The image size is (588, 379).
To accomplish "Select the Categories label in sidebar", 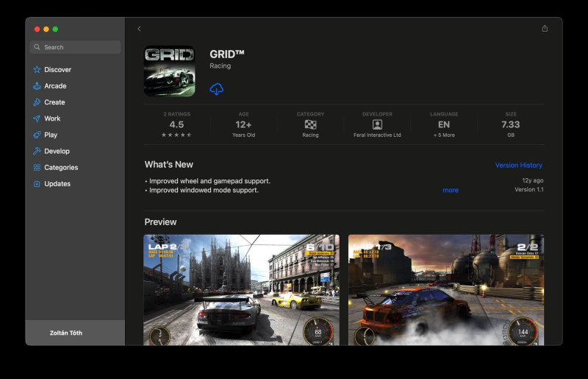I will [61, 168].
